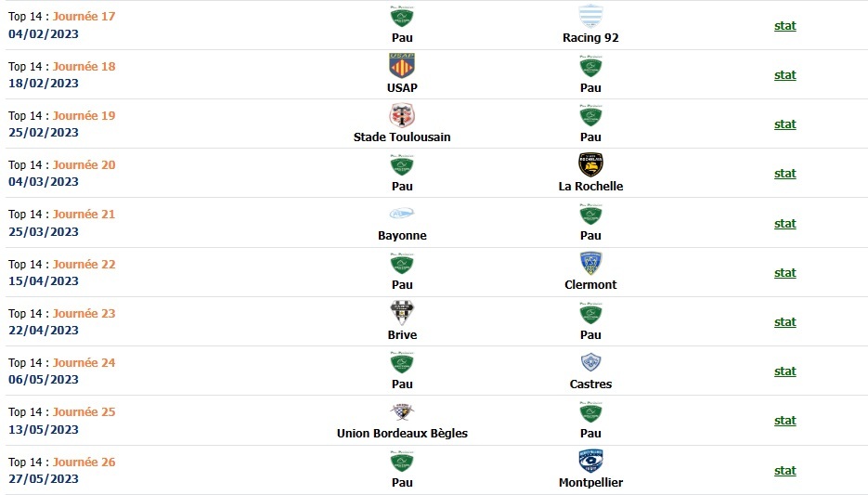868x495 pixels.
Task: Click the Castres team logo
Action: tap(590, 362)
